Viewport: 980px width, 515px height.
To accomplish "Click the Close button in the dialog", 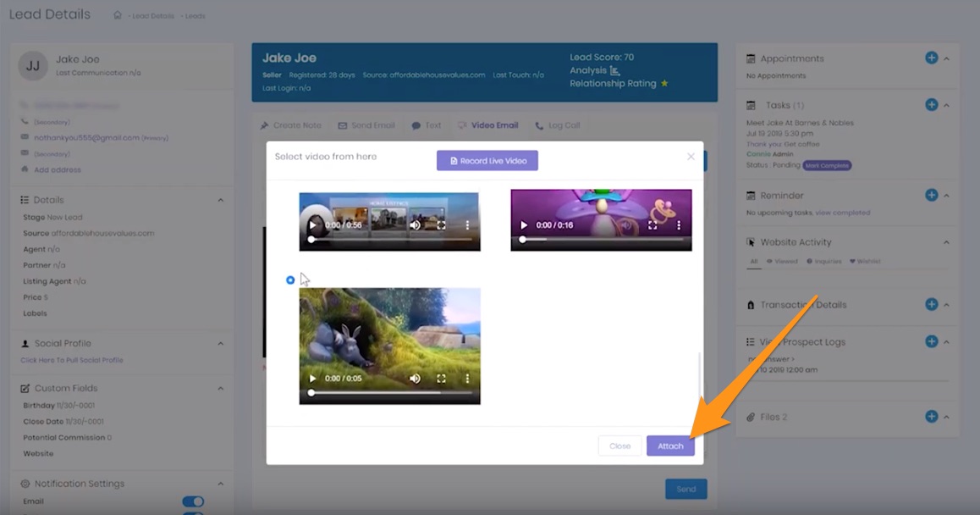I will [x=620, y=446].
